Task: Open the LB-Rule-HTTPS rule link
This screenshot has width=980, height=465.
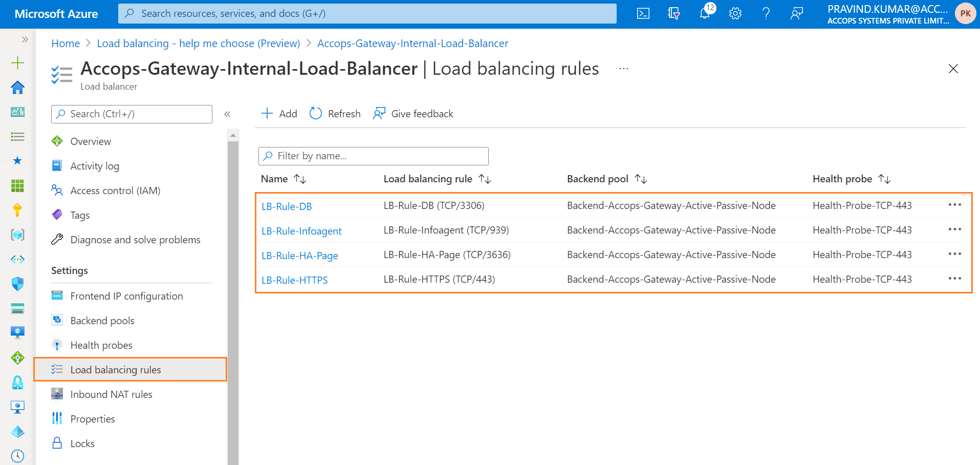Action: click(295, 280)
